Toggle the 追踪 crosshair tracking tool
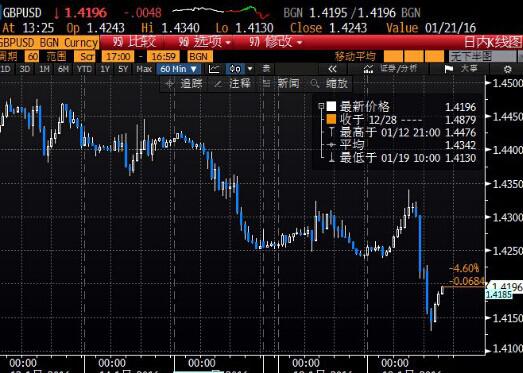The image size is (523, 373). click(x=184, y=83)
